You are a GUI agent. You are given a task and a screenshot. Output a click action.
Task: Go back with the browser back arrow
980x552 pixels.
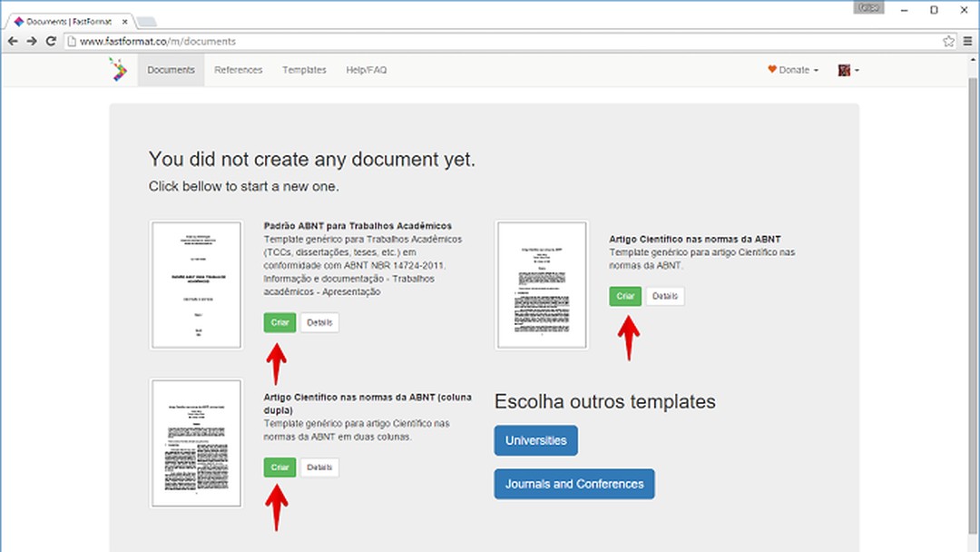[x=13, y=41]
